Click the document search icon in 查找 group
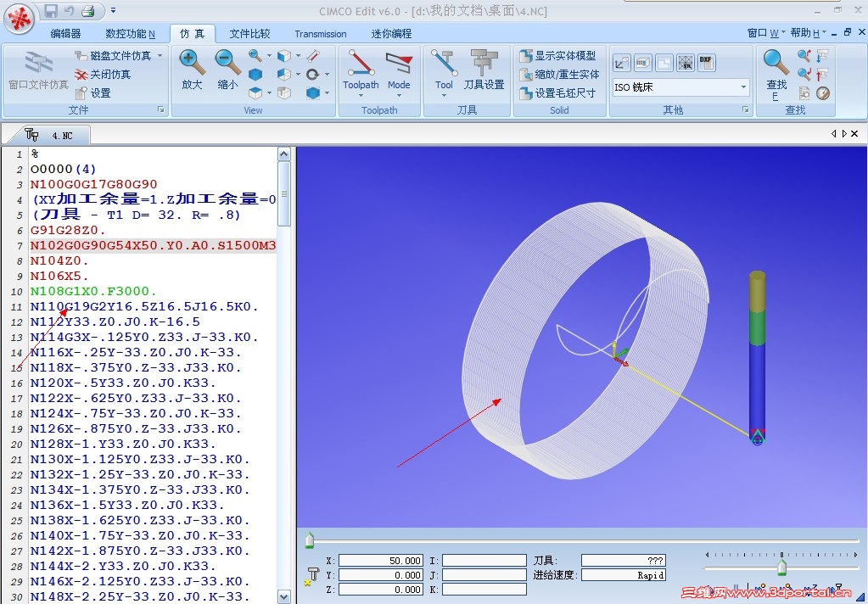 (804, 93)
